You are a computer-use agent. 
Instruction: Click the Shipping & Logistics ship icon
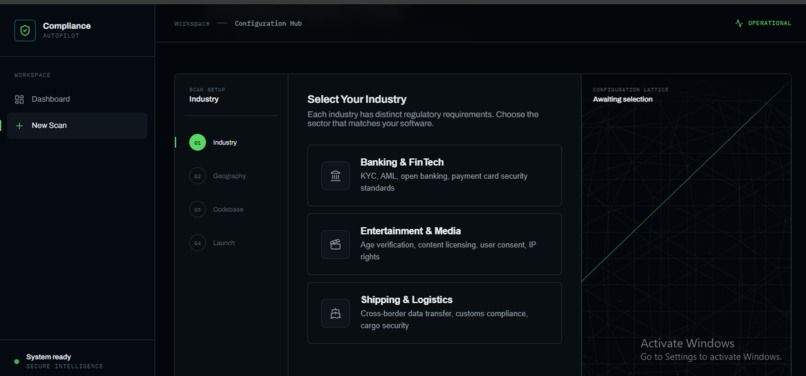[x=336, y=313]
